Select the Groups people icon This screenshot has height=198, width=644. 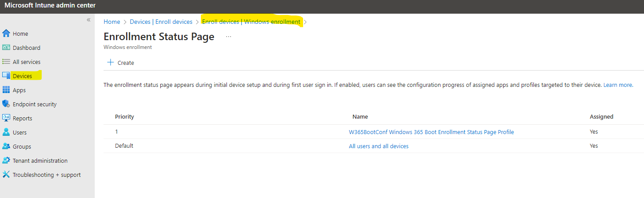coord(6,146)
